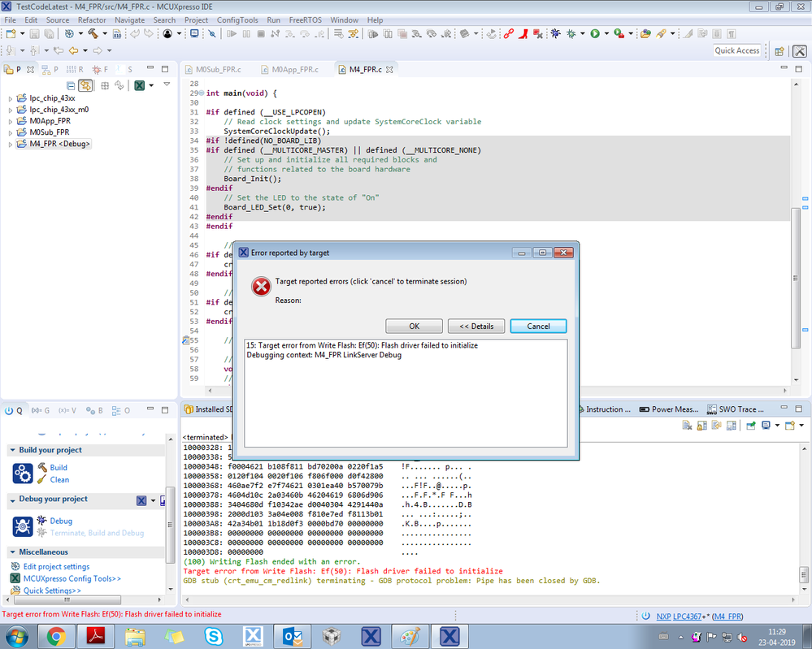Click Cancel to terminate the session
The width and height of the screenshot is (812, 649).
click(539, 326)
